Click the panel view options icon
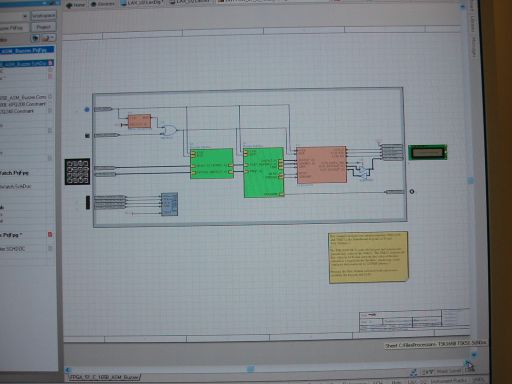 [x=36, y=38]
